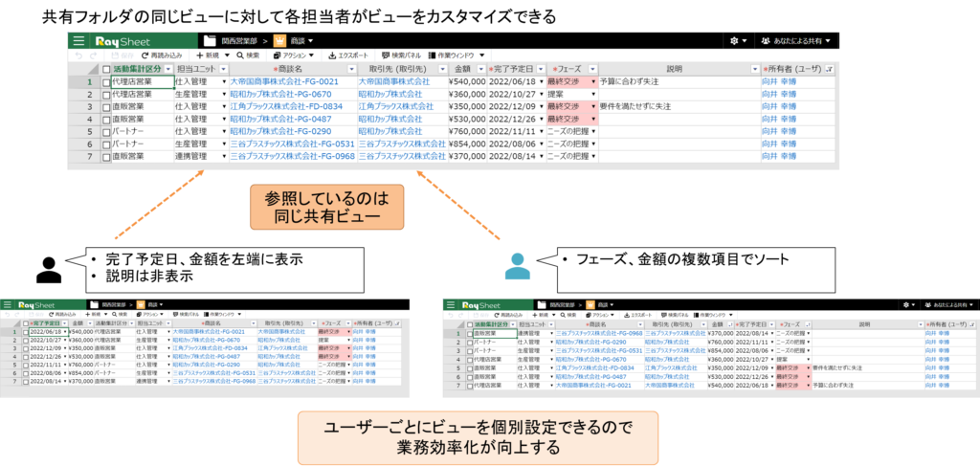The height and width of the screenshot is (466, 980).
Task: Open 大帝国商事株式会社-FG-0021 link in top grid
Action: click(284, 82)
